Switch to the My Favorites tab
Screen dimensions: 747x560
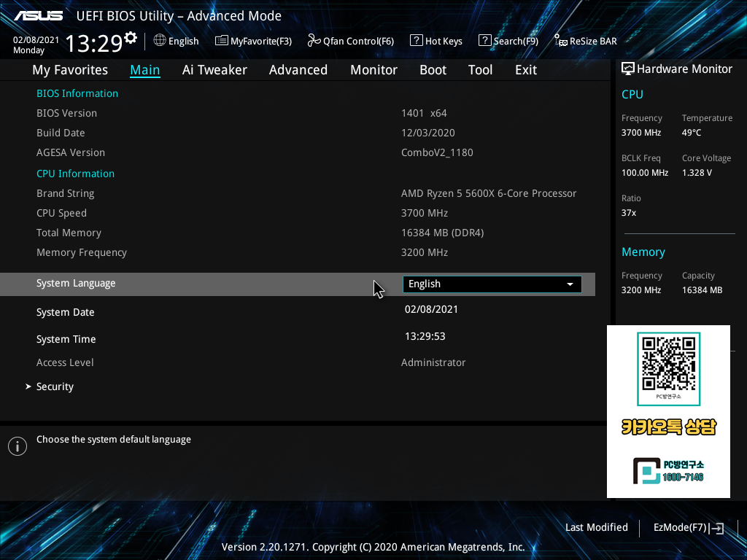click(x=70, y=70)
